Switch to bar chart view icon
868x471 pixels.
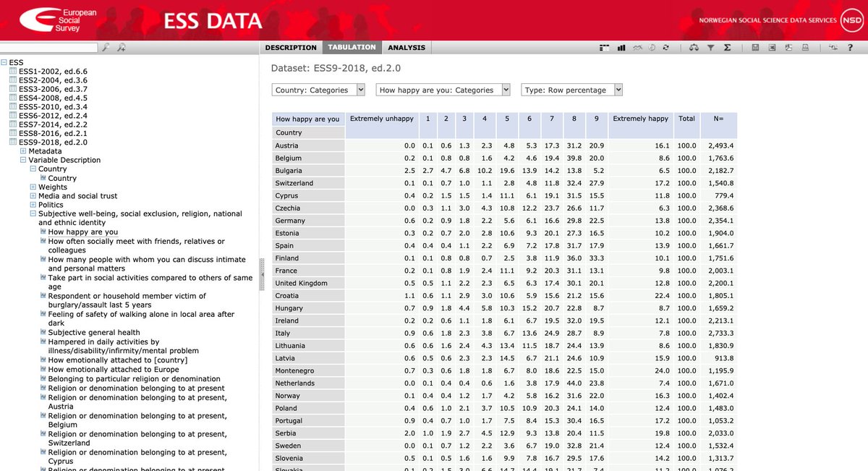621,48
